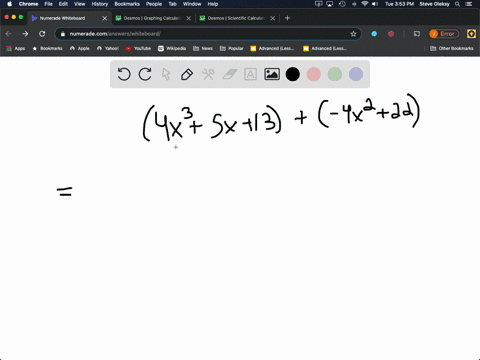Undo the last whiteboard stroke
480x360 pixels.
tap(124, 74)
